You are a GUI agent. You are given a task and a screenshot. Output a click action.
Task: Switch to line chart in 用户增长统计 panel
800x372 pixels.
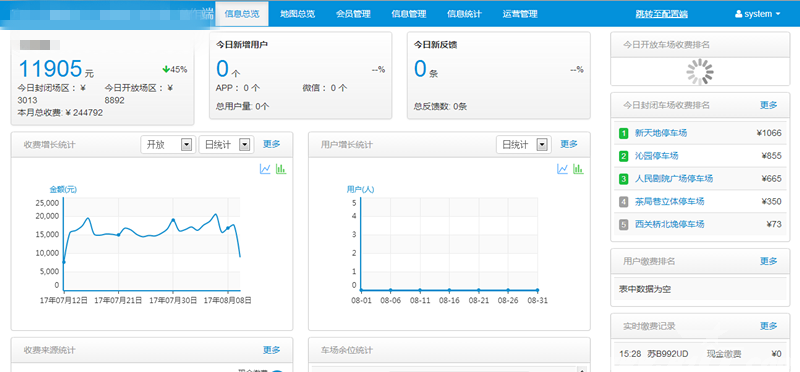coord(562,169)
